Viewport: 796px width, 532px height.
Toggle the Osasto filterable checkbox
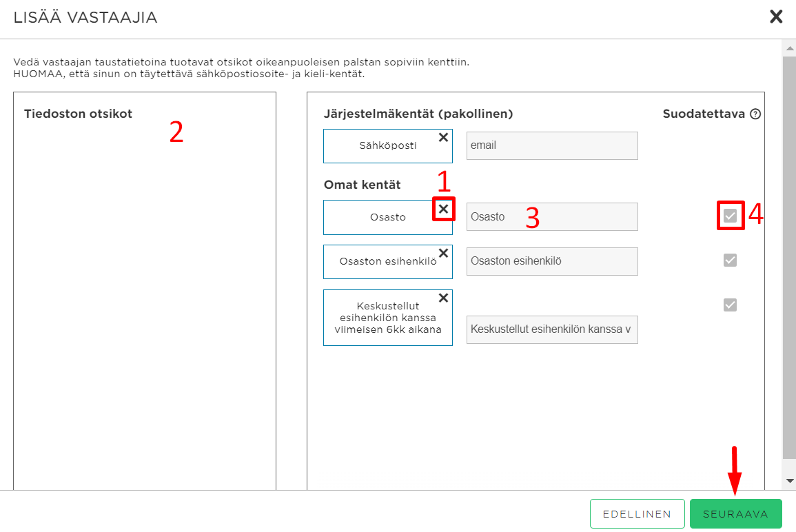(x=730, y=216)
